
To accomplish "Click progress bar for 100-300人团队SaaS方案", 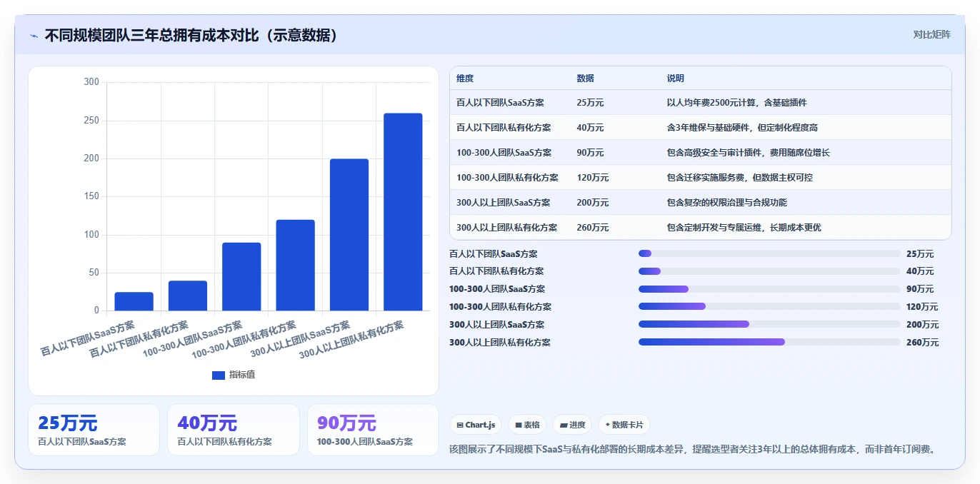I will point(769,289).
